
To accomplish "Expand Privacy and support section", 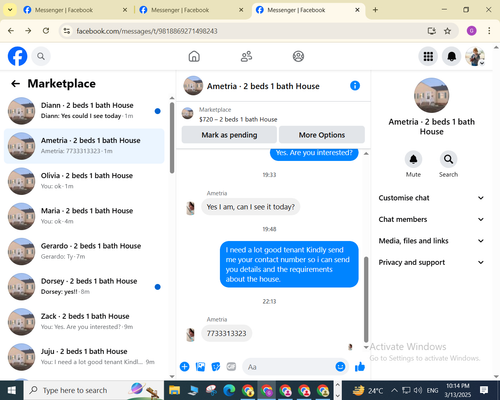I will (x=431, y=262).
